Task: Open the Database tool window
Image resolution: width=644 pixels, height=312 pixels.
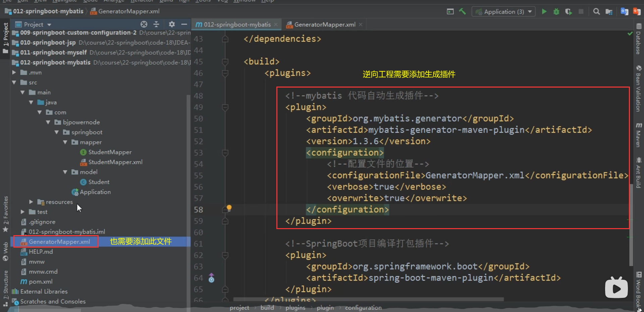Action: [639, 39]
